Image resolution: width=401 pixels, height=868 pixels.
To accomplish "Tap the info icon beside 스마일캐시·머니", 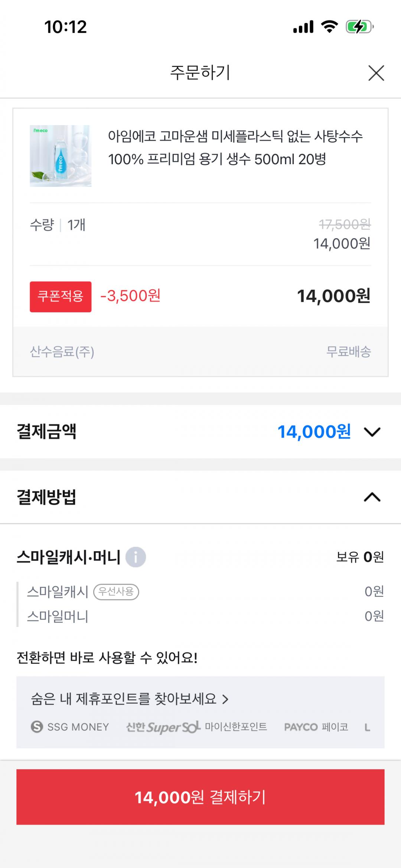I will coord(136,557).
